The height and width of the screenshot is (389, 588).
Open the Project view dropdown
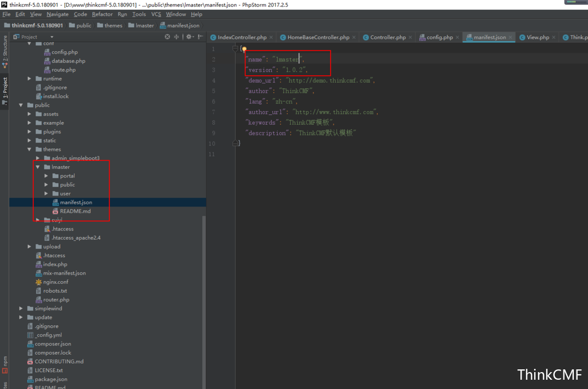click(x=52, y=37)
